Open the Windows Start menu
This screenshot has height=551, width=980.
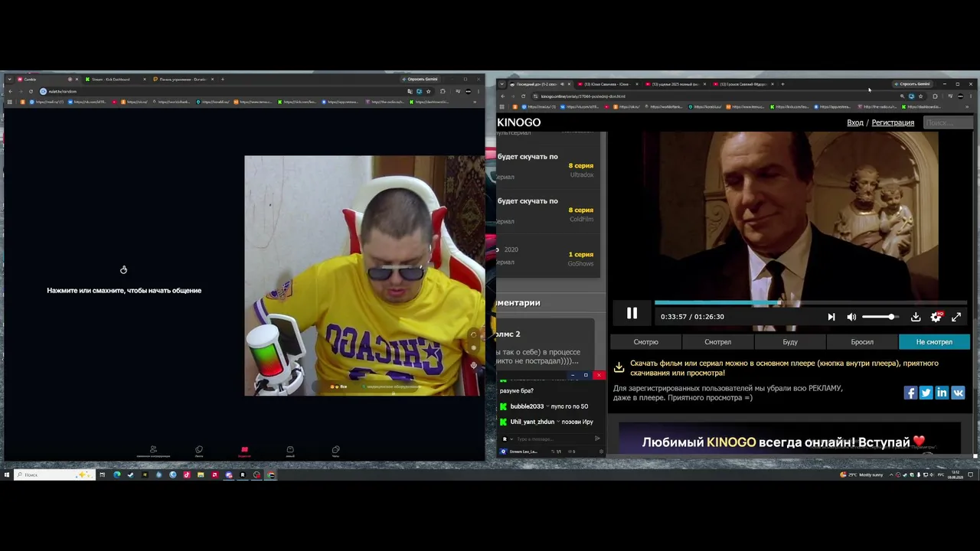(7, 474)
